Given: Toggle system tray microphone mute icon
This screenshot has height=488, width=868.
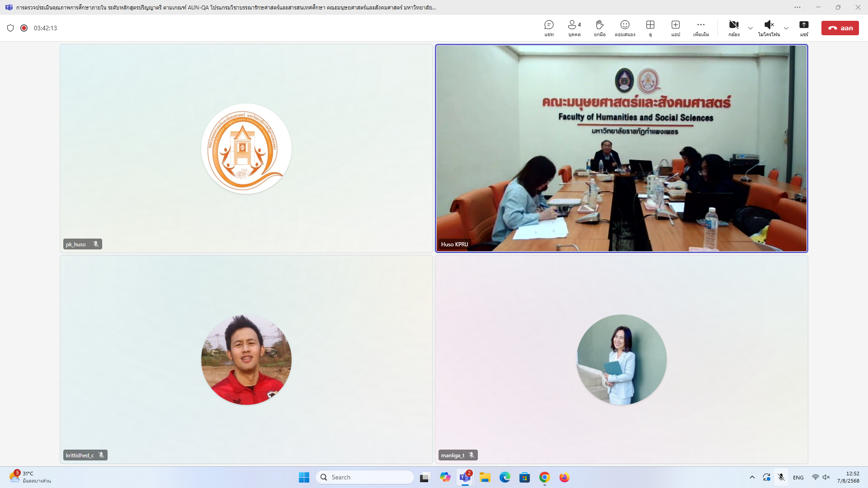Looking at the screenshot, I should tap(781, 477).
